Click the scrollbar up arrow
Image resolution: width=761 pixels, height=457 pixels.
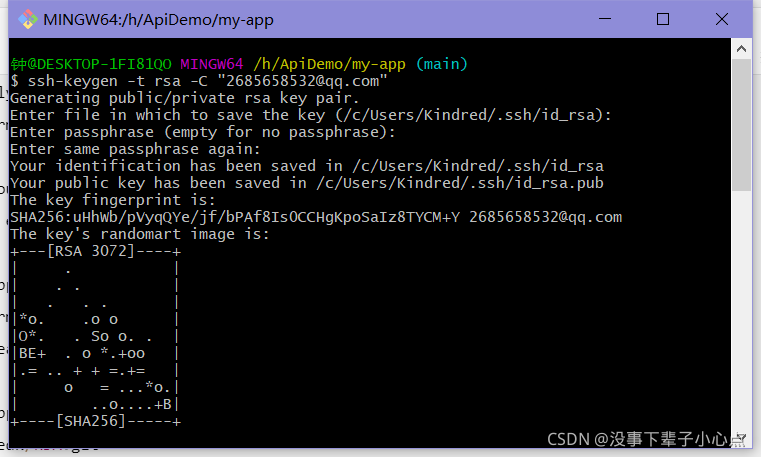click(741, 49)
